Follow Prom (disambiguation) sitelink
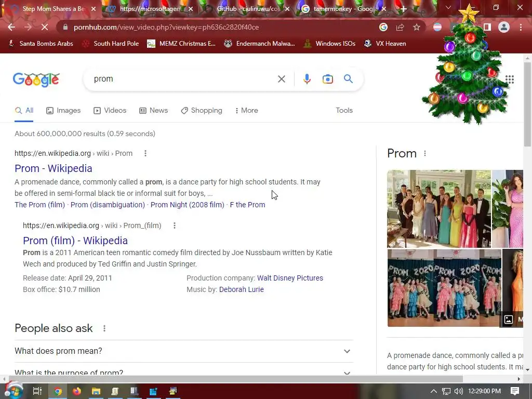Screen dimensions: 532x399 pyautogui.click(x=108, y=205)
